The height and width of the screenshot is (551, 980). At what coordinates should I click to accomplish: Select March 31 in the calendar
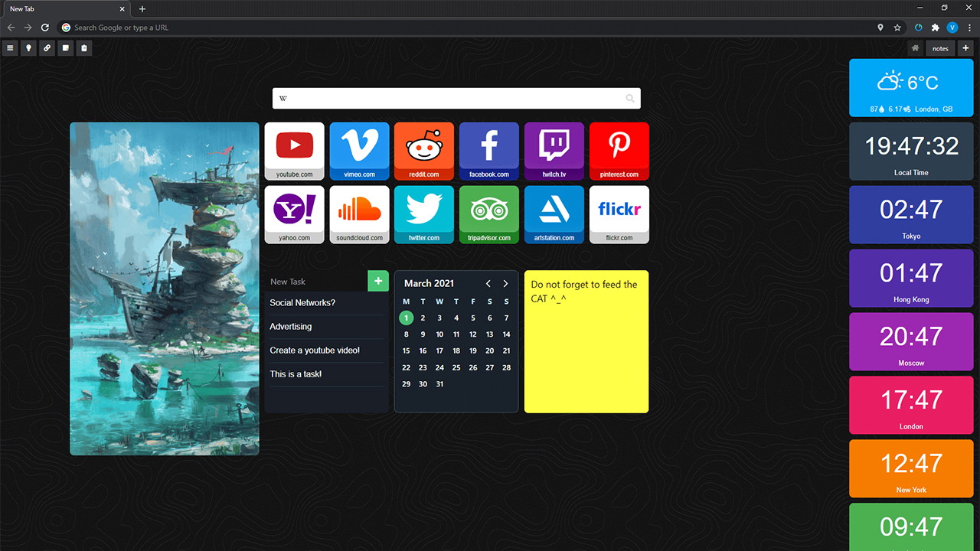pos(439,384)
